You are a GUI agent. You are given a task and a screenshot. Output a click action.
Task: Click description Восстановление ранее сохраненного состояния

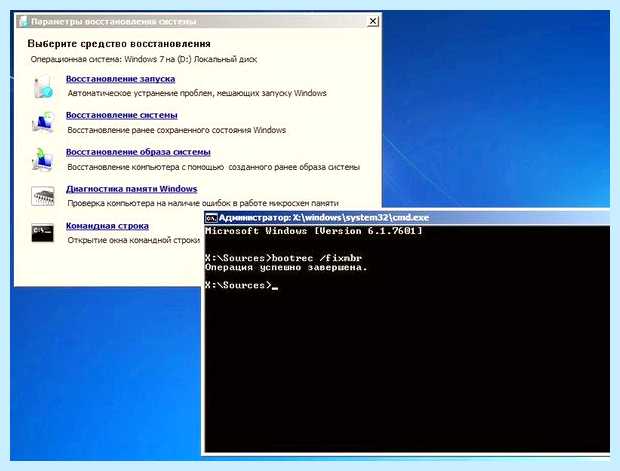tap(176, 130)
